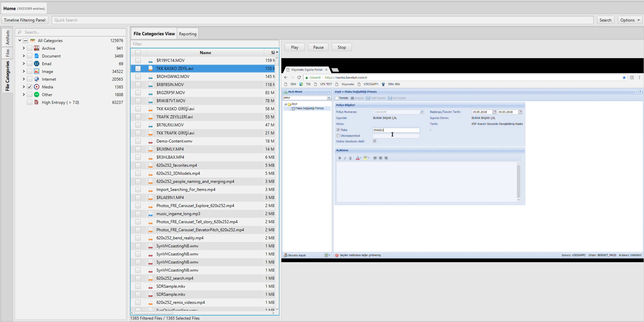Open the Options dropdown menu
Image resolution: width=644 pixels, height=322 pixels.
630,20
